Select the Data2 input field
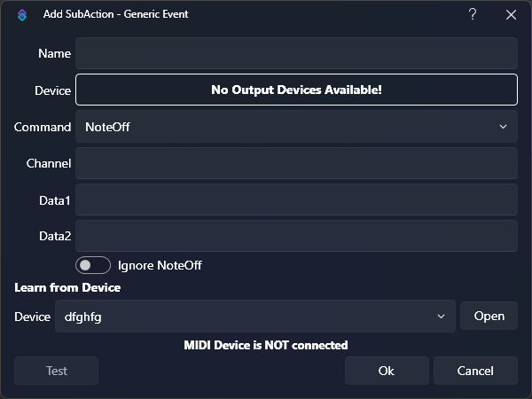Screen dimensions: 532x399 tap(296, 237)
